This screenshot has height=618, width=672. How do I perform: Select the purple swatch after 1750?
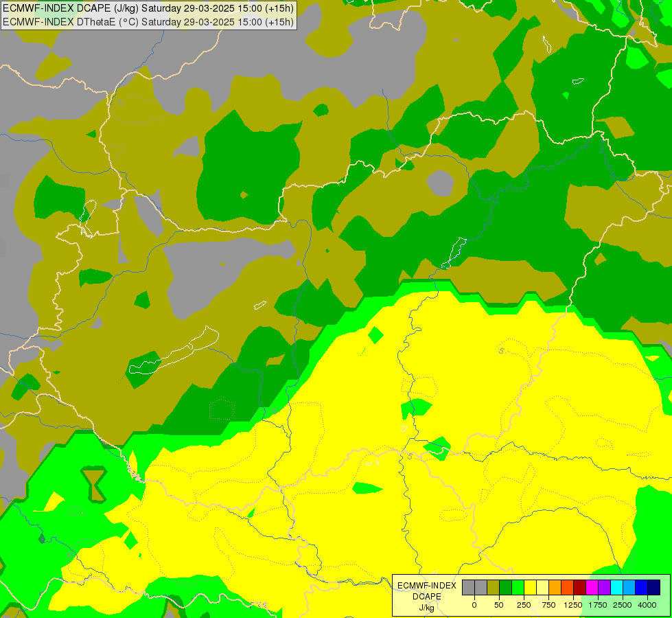coord(604,587)
